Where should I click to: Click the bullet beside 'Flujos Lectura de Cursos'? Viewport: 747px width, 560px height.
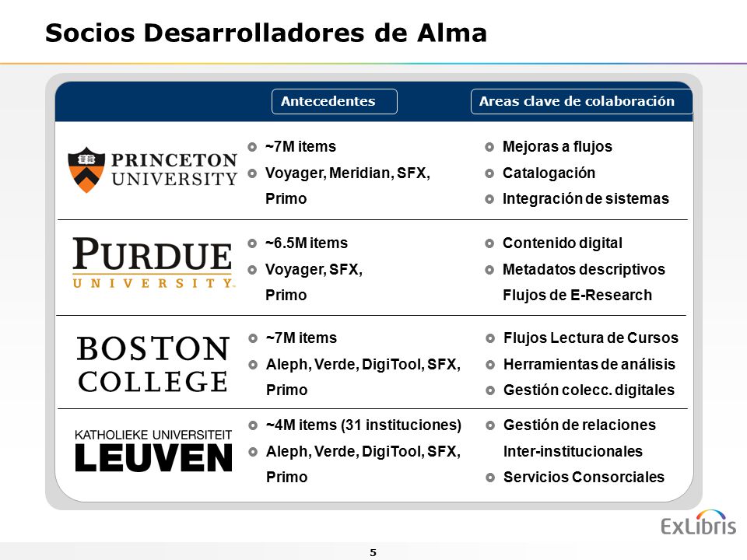[490, 338]
